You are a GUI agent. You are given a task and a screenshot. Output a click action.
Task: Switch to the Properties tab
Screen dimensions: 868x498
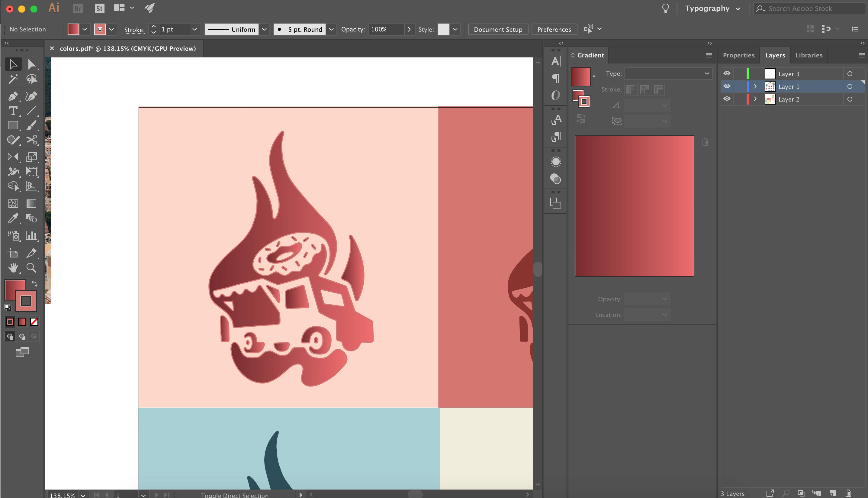(738, 55)
